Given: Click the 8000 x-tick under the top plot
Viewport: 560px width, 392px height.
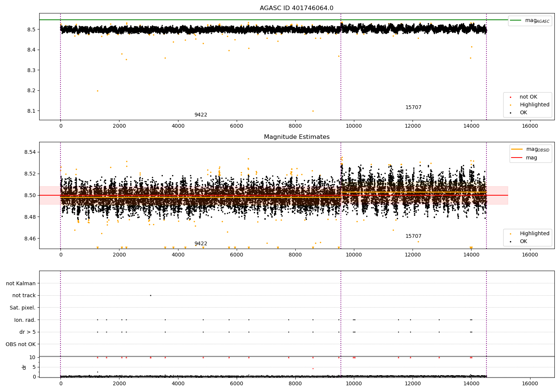Looking at the screenshot, I should [295, 126].
